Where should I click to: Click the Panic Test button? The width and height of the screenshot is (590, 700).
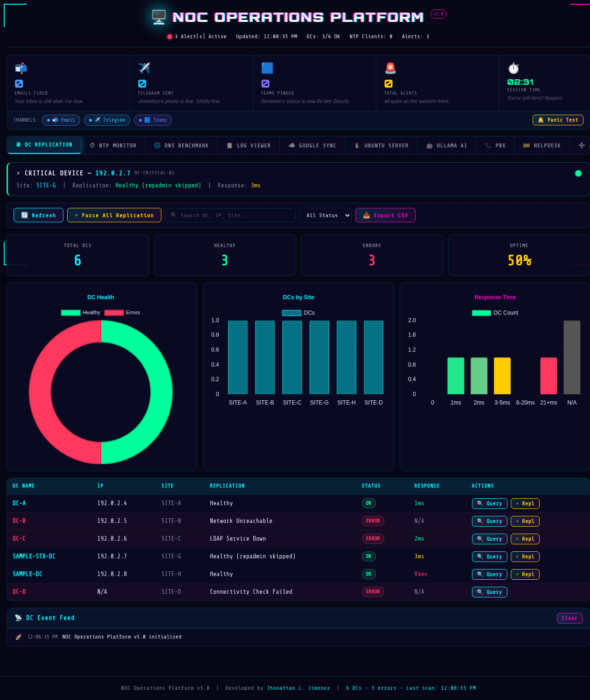tap(558, 120)
